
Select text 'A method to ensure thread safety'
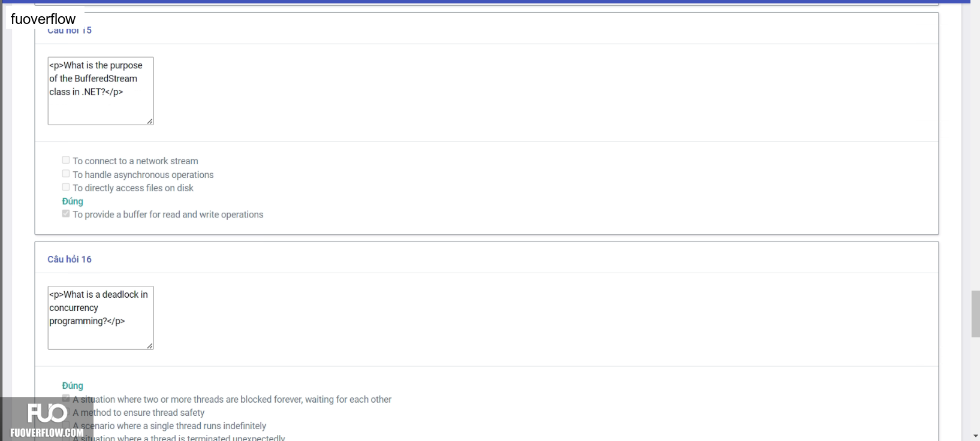point(138,413)
